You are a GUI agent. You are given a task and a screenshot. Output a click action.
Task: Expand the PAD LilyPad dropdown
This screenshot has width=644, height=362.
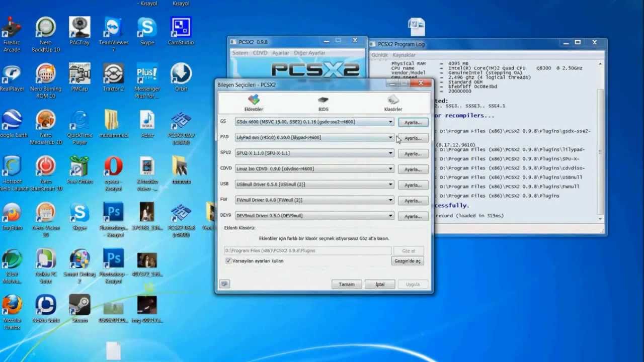pyautogui.click(x=390, y=137)
